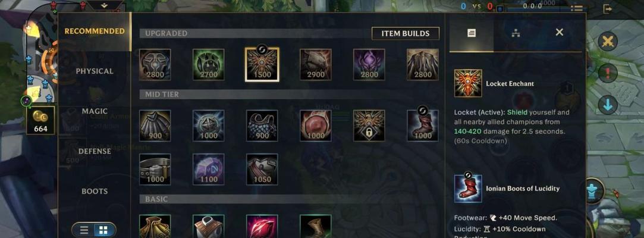Select the 1100 gold purple crystal item
644x238 pixels.
pos(209,170)
